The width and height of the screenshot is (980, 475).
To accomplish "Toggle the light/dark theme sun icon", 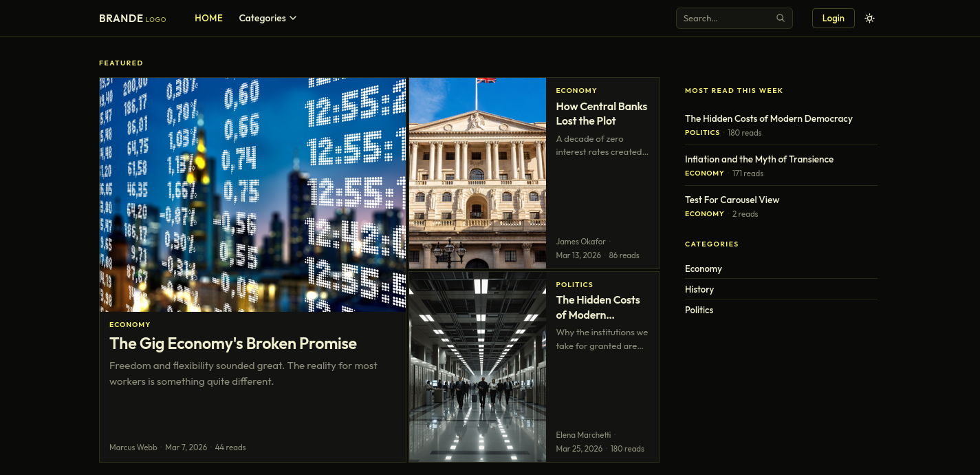I will point(869,19).
